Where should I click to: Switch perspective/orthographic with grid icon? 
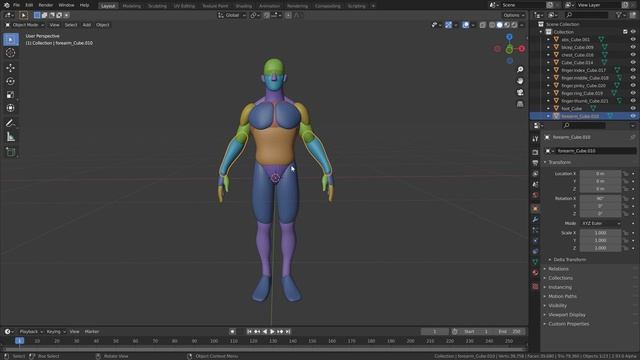click(x=520, y=104)
